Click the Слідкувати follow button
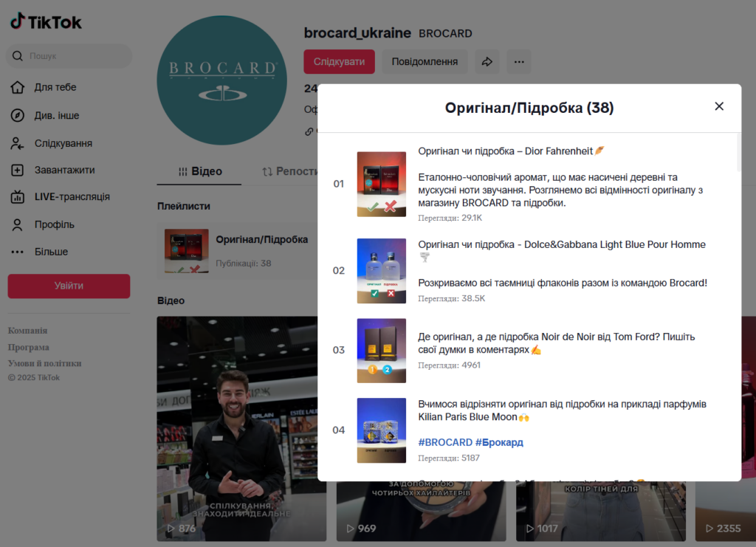The image size is (756, 547). pyautogui.click(x=339, y=62)
